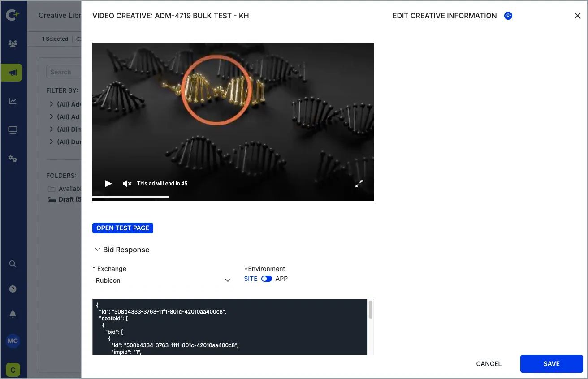Open the Exchange dropdown showing Rubicon
Viewport: 588px width, 379px height.
pos(163,280)
